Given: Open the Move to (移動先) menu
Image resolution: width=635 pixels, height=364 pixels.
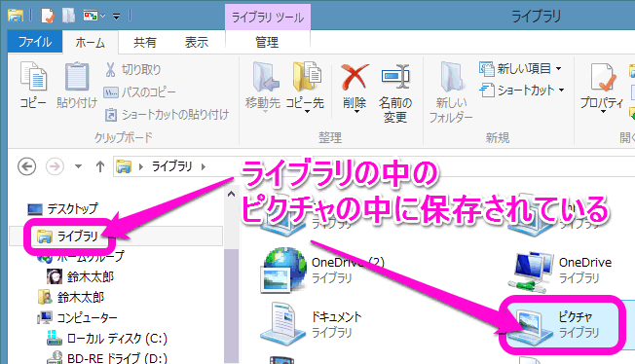Looking at the screenshot, I should (x=263, y=87).
